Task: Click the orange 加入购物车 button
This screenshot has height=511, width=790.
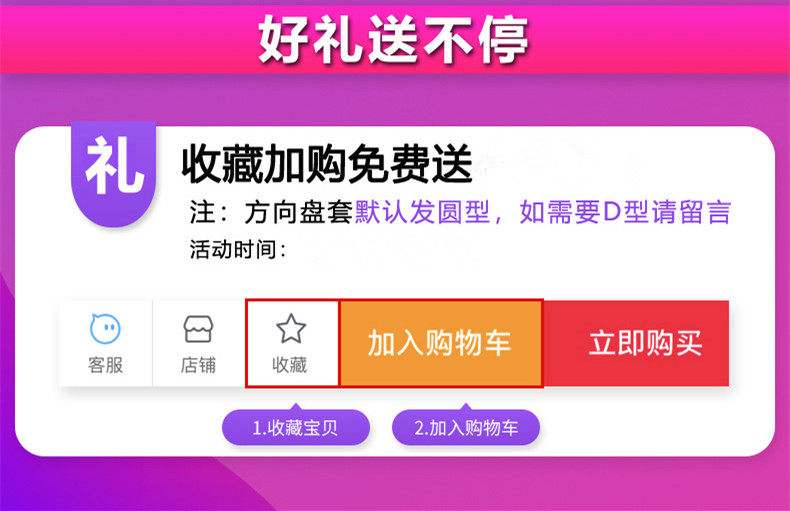Action: [x=441, y=343]
